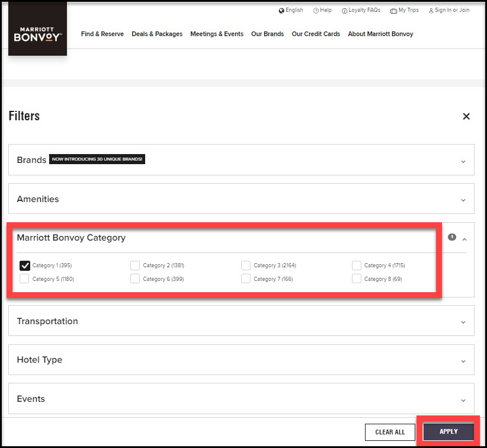Click the CLEAR ALL button
487x448 pixels.
390,432
